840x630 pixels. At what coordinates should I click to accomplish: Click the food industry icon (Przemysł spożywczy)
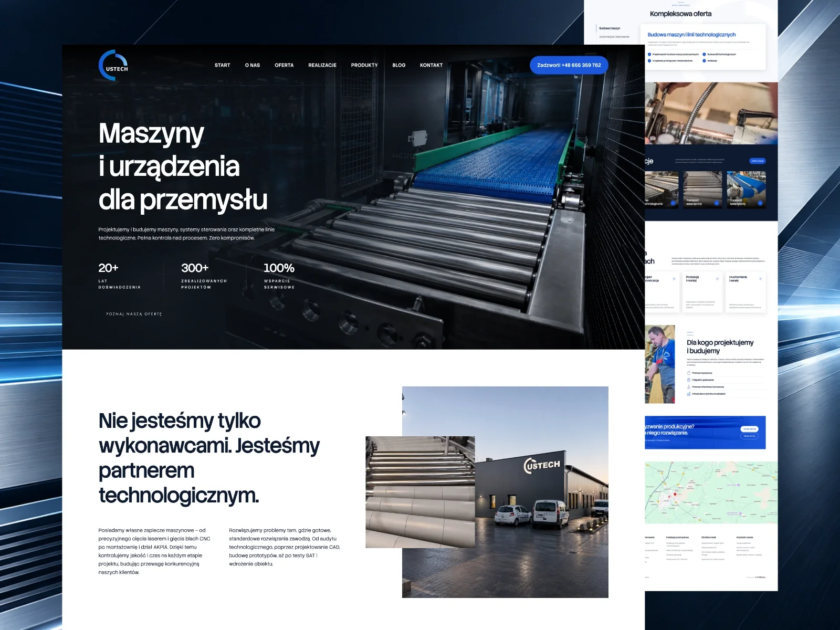[689, 373]
